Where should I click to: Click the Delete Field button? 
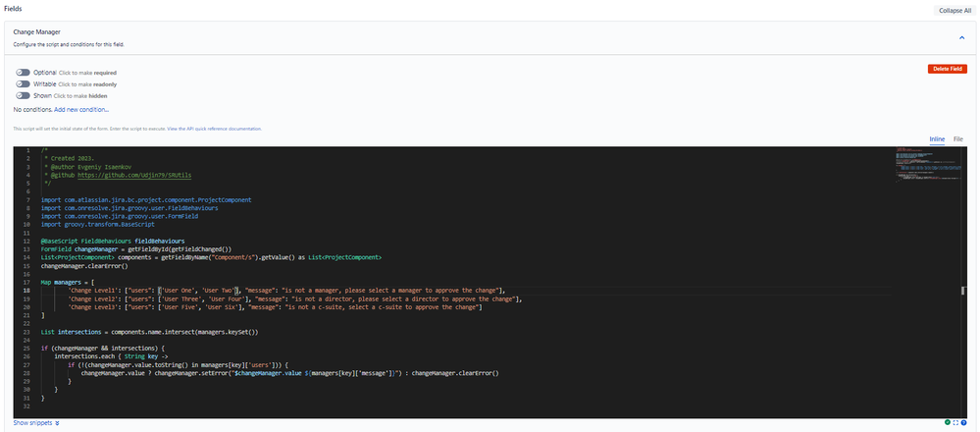tap(948, 69)
